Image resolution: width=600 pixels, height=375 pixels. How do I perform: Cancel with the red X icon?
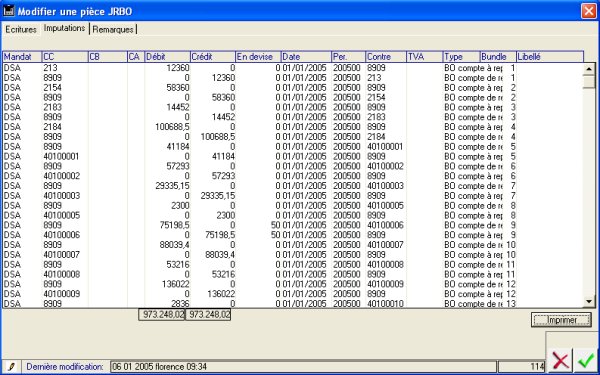561,361
